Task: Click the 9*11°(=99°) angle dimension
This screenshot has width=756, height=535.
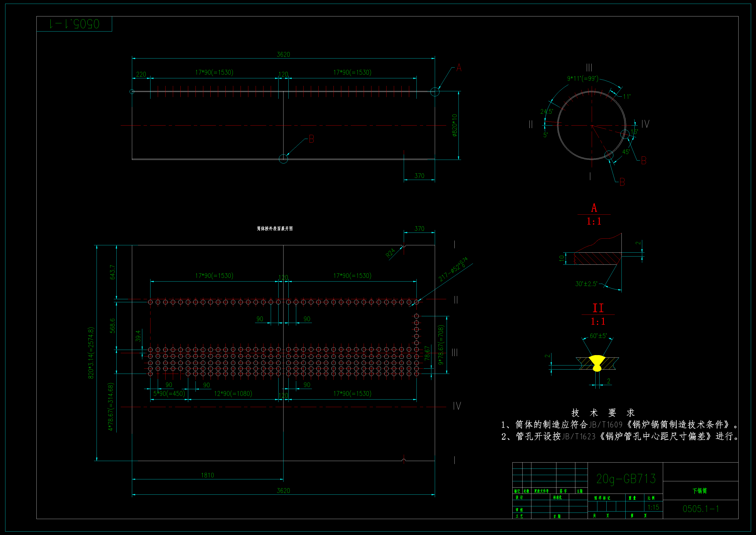Action: 582,78
